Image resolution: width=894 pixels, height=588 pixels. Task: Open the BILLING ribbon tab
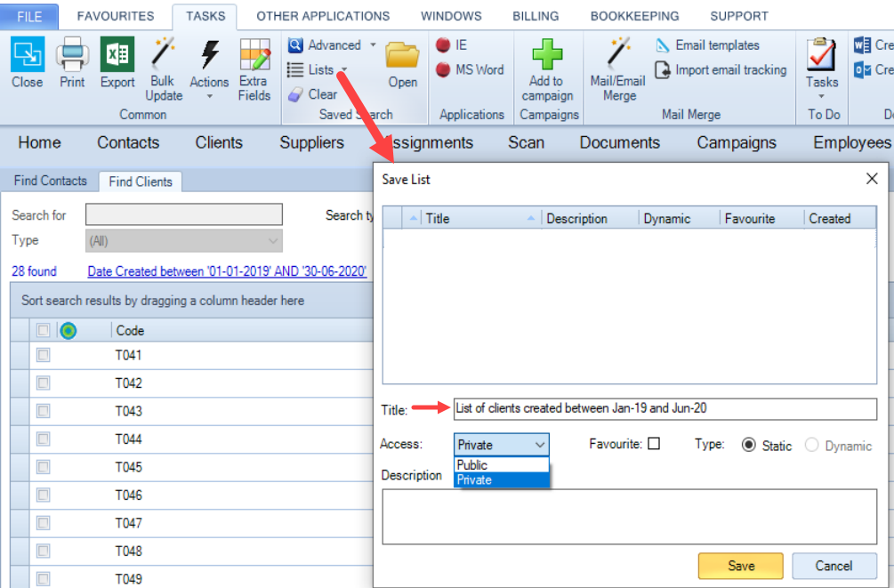(536, 16)
